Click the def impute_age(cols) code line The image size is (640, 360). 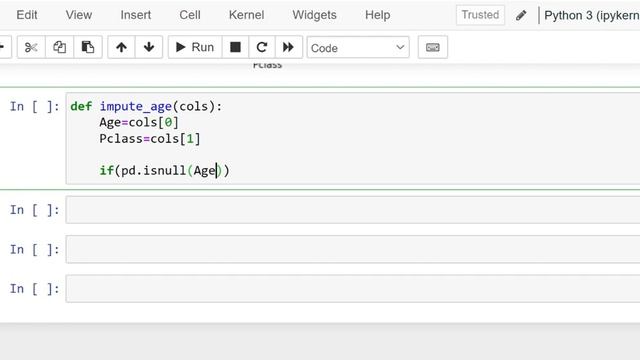[x=146, y=107]
